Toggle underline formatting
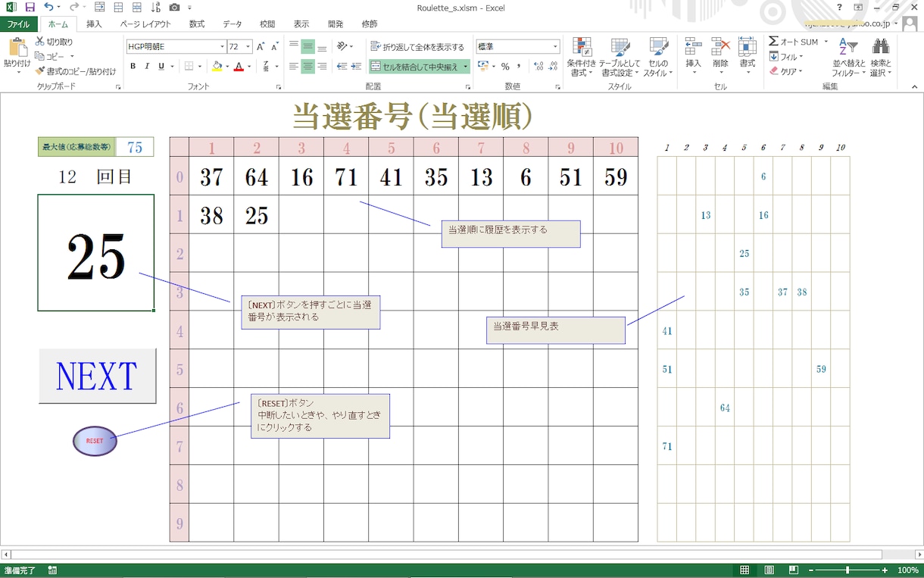Image resolution: width=924 pixels, height=578 pixels. click(x=161, y=67)
